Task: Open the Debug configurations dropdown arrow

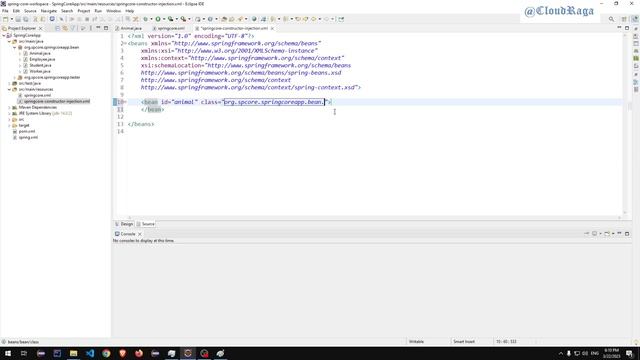Action: 151,19
